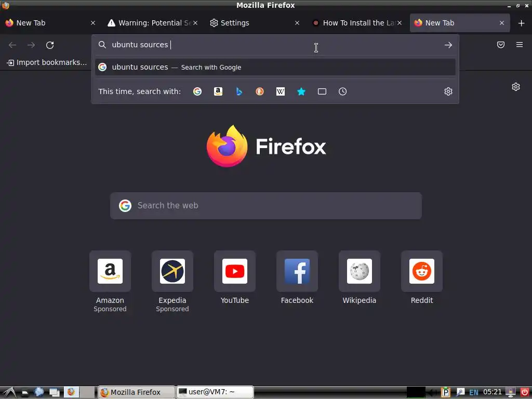Click the taskbar clock showing 05:21
Viewport: 532px width, 399px height.
pos(493,392)
